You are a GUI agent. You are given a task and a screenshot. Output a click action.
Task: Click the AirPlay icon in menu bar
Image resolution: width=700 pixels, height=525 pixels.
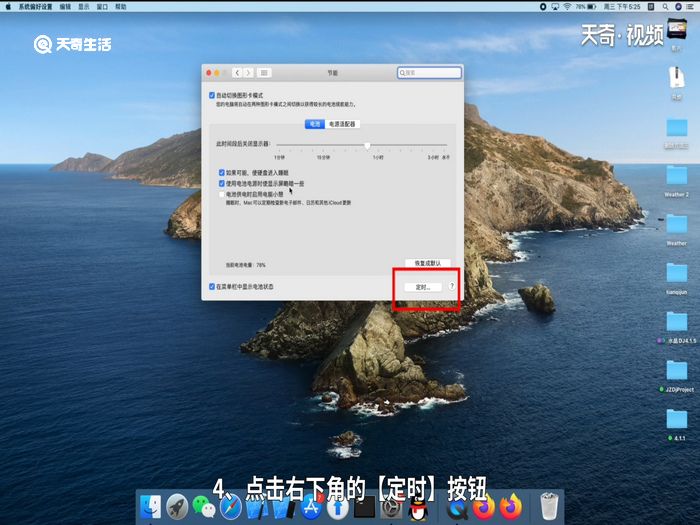[x=555, y=6]
